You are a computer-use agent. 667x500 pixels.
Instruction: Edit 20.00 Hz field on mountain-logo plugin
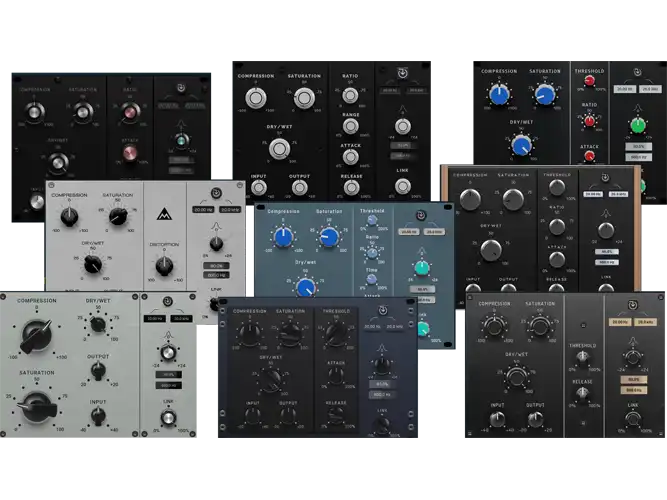tap(203, 210)
